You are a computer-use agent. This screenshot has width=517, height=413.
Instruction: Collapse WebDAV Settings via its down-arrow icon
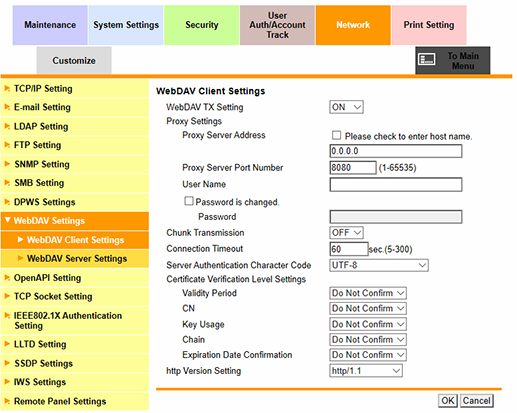[8, 220]
